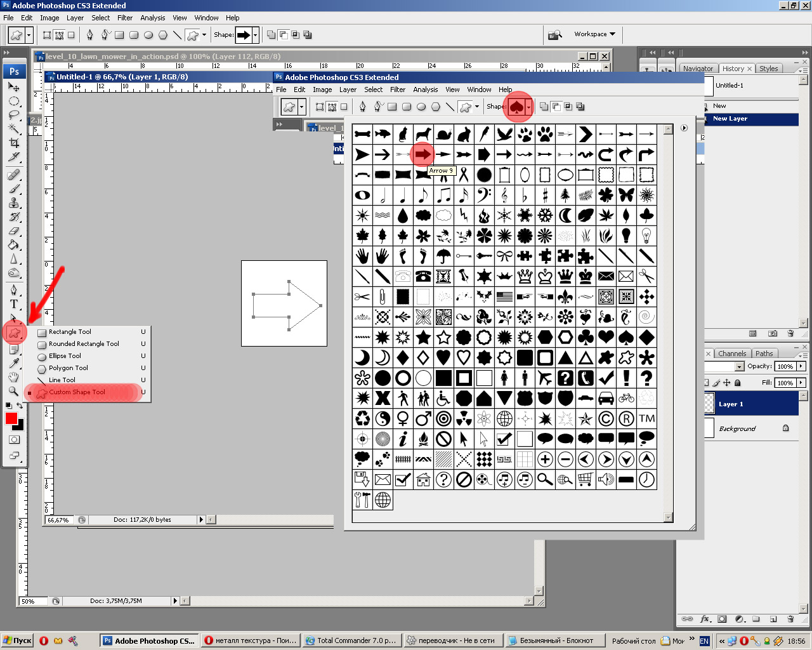This screenshot has height=650, width=812.
Task: Select the Clone Stamp tool
Action: click(14, 202)
